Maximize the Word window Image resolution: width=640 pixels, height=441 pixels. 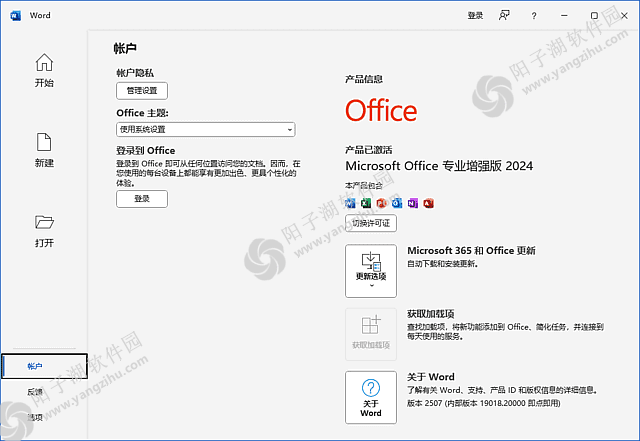[594, 16]
